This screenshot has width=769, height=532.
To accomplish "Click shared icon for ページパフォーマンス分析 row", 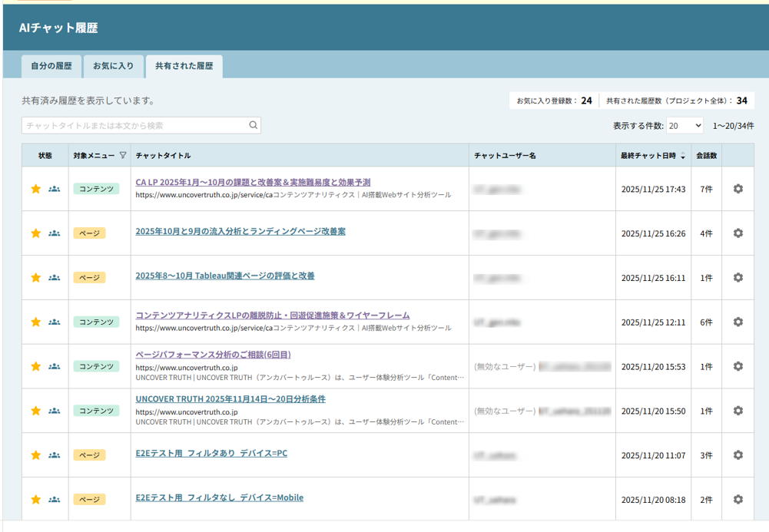I will coord(54,367).
